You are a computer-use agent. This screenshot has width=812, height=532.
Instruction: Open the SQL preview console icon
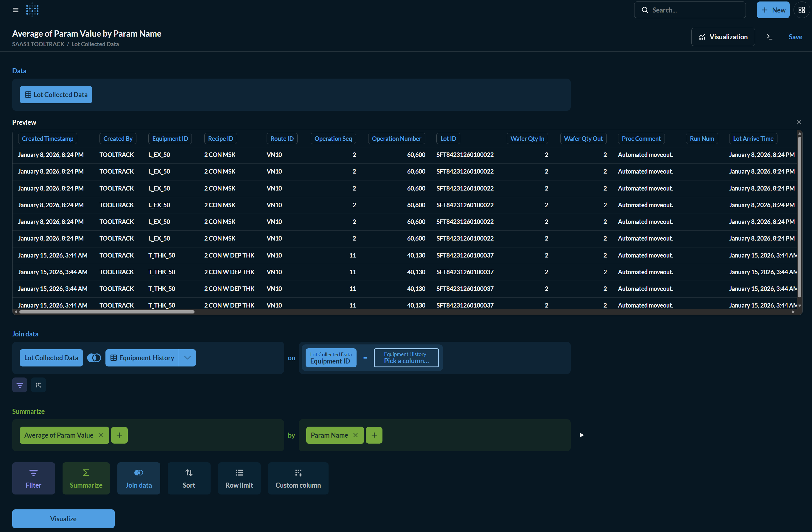(x=769, y=37)
